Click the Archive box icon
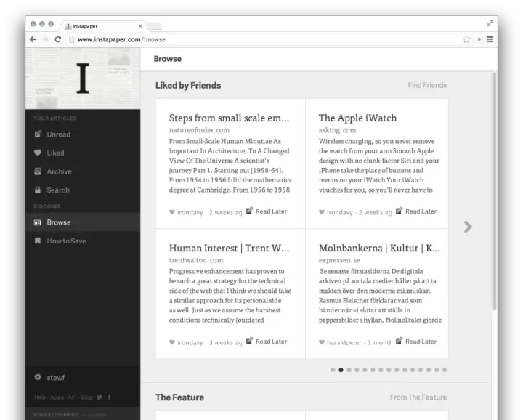Screen dimensions: 523x420 [38, 171]
